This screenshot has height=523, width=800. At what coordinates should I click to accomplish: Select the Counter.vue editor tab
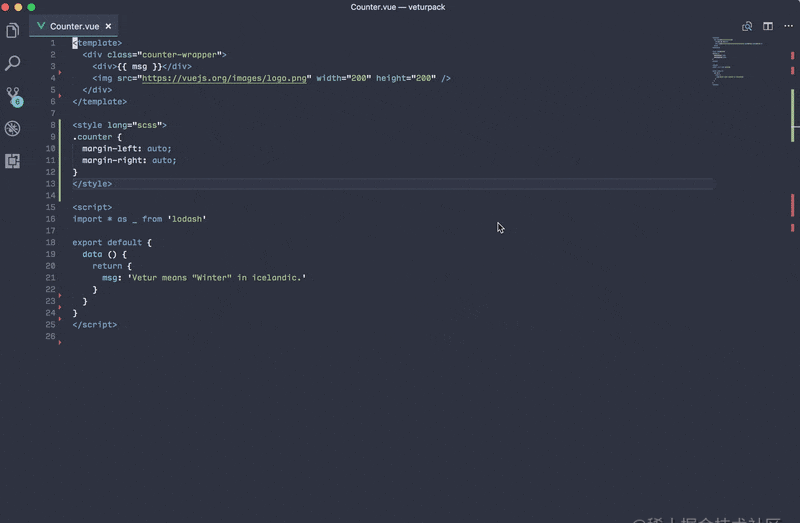pyautogui.click(x=74, y=26)
